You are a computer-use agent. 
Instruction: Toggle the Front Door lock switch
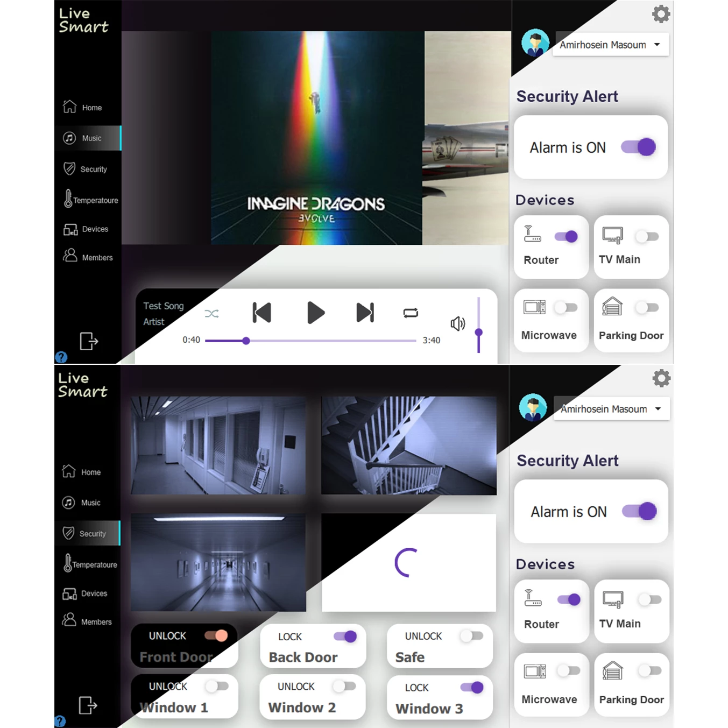216,635
